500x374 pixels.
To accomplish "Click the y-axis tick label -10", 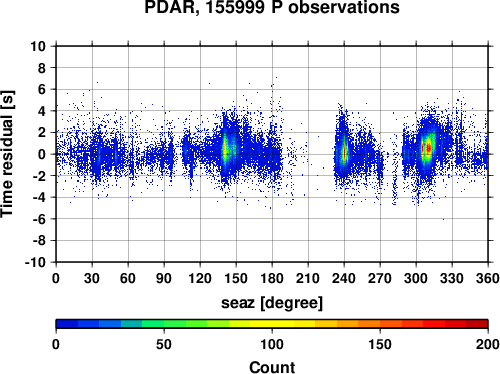I will (x=35, y=262).
